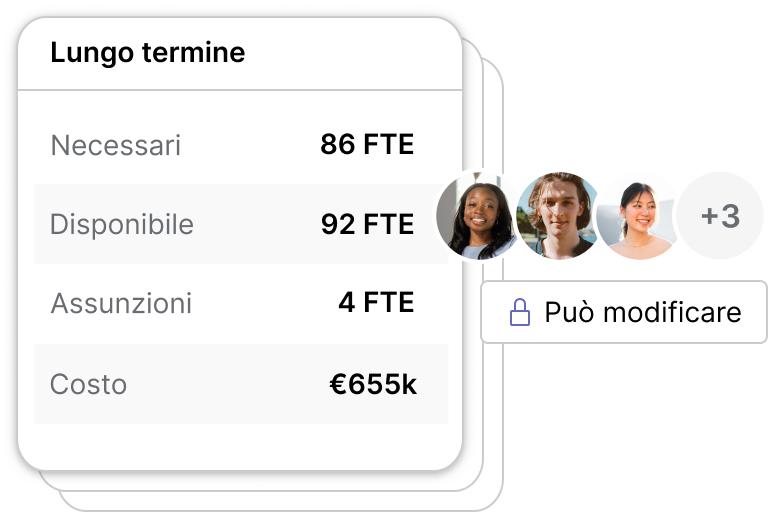Open the Può modificare permission dropdown
This screenshot has height=512, width=768.
point(624,312)
